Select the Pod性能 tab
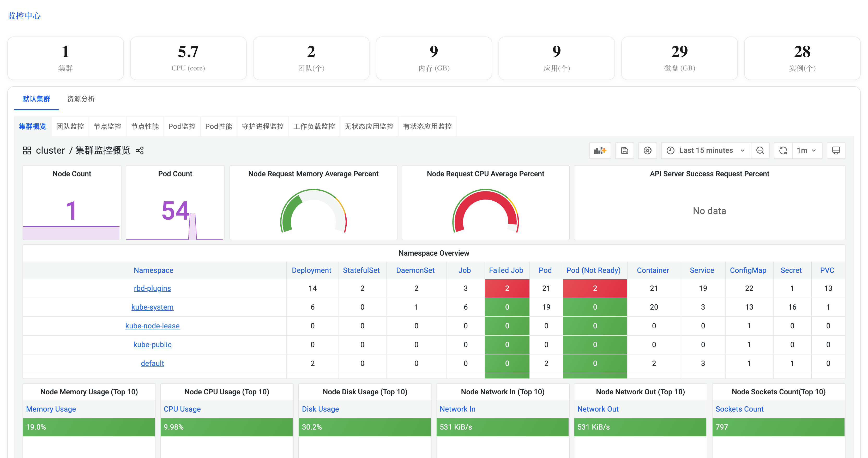The height and width of the screenshot is (458, 868). point(218,126)
